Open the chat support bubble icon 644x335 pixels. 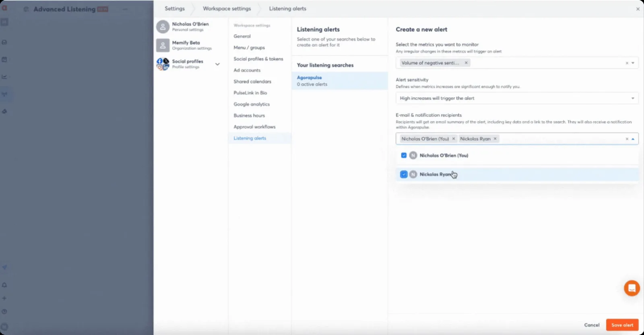(632, 288)
